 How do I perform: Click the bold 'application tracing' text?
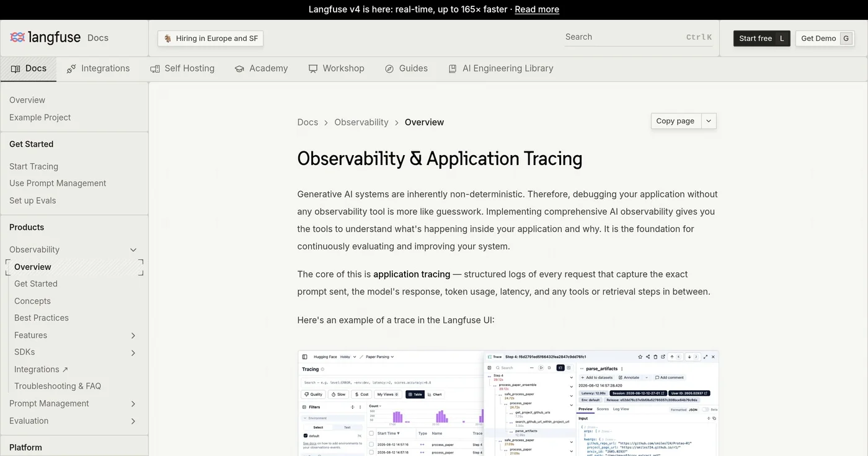tap(412, 274)
